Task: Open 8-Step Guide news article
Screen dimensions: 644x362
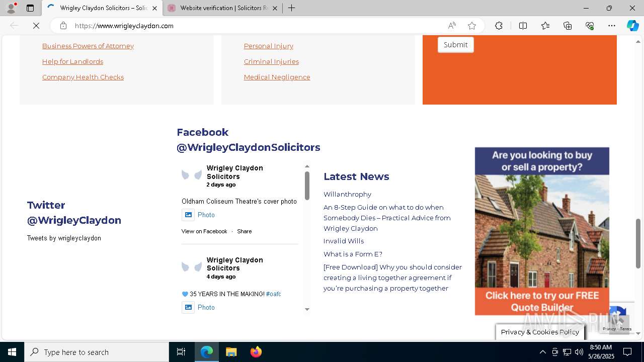Action: coord(387,218)
